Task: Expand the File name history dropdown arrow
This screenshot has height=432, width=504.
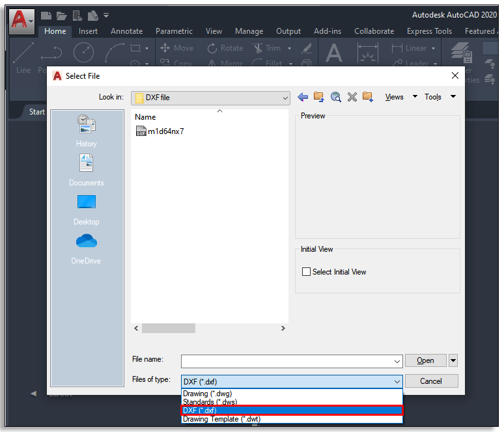Action: (397, 362)
